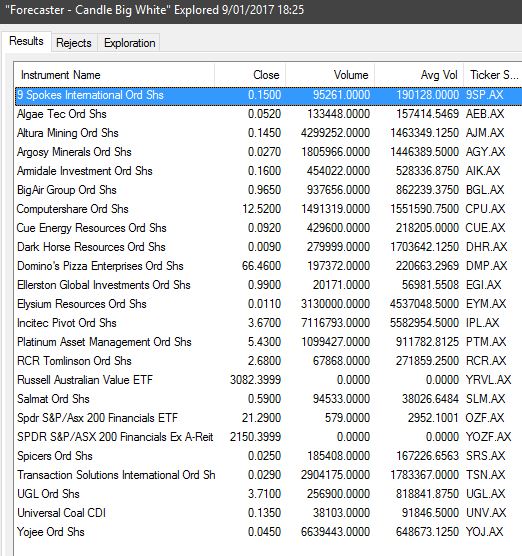Open the Rejects tab
522x556 pixels.
pyautogui.click(x=74, y=43)
